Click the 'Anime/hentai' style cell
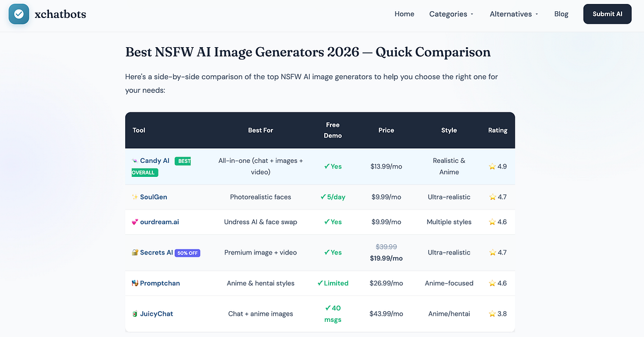 tap(449, 313)
